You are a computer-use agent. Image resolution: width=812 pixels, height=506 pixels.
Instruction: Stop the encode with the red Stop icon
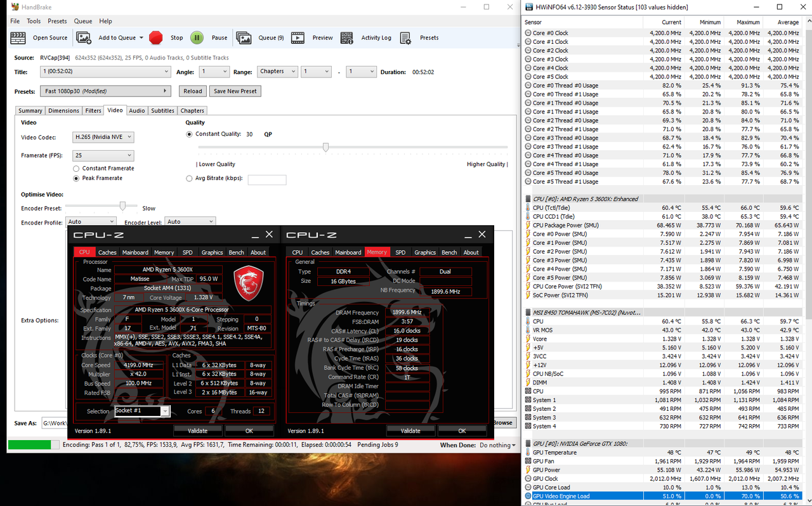pos(156,37)
